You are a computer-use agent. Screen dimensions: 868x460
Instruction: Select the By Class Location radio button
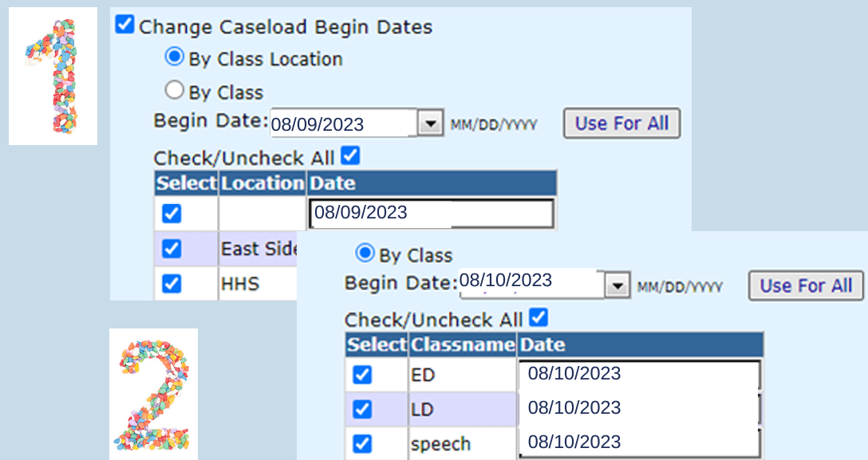pos(173,57)
